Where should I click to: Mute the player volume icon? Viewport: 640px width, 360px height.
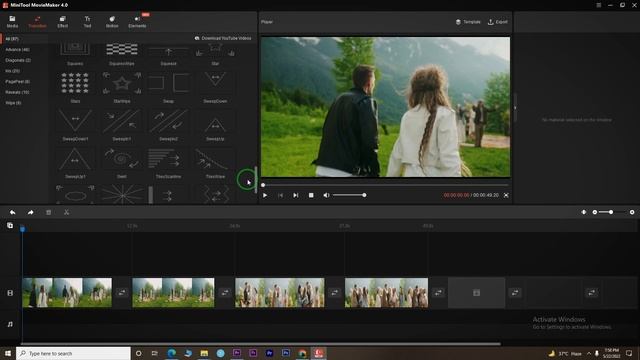pyautogui.click(x=326, y=196)
